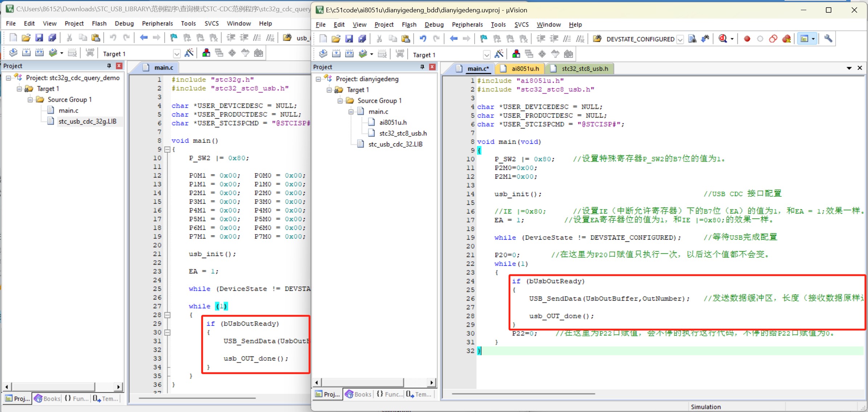Options for Target wand in stc32g_cdc_query window
Image resolution: width=868 pixels, height=412 pixels.
pos(189,53)
